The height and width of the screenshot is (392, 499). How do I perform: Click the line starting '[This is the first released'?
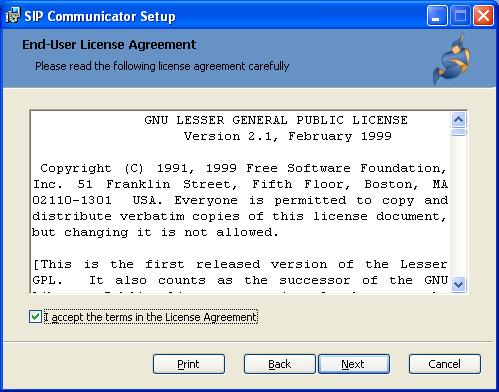[x=240, y=264]
